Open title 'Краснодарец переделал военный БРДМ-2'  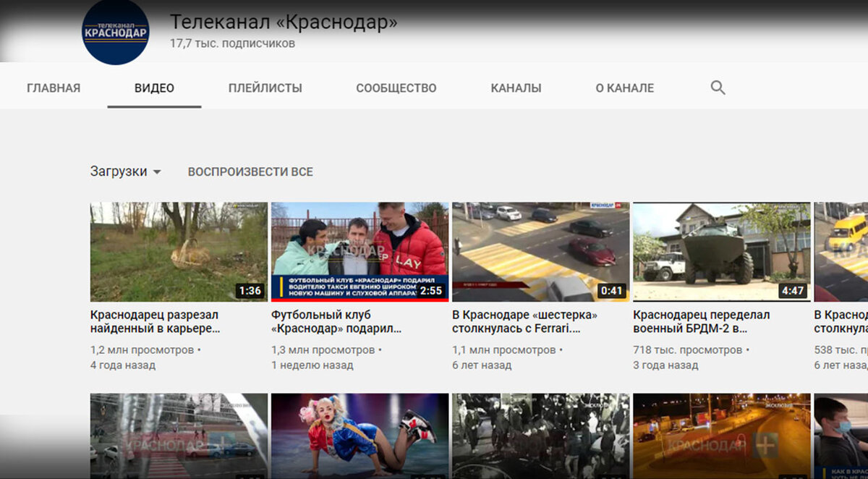pyautogui.click(x=702, y=322)
